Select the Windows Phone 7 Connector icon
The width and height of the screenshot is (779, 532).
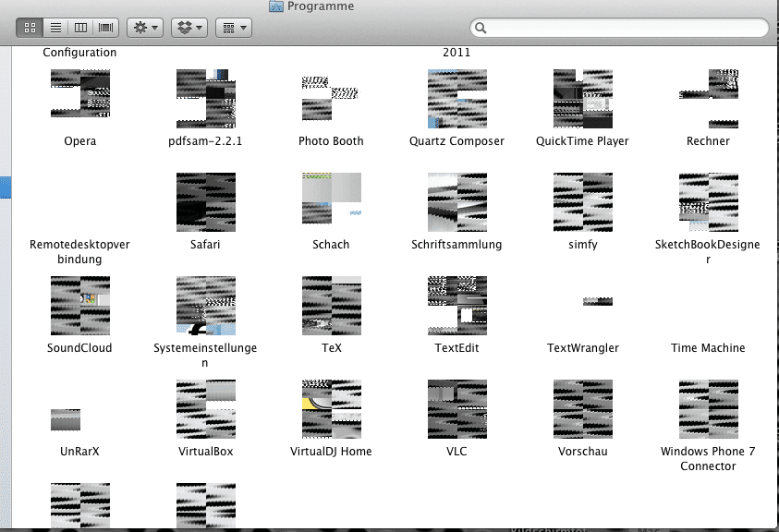(709, 409)
